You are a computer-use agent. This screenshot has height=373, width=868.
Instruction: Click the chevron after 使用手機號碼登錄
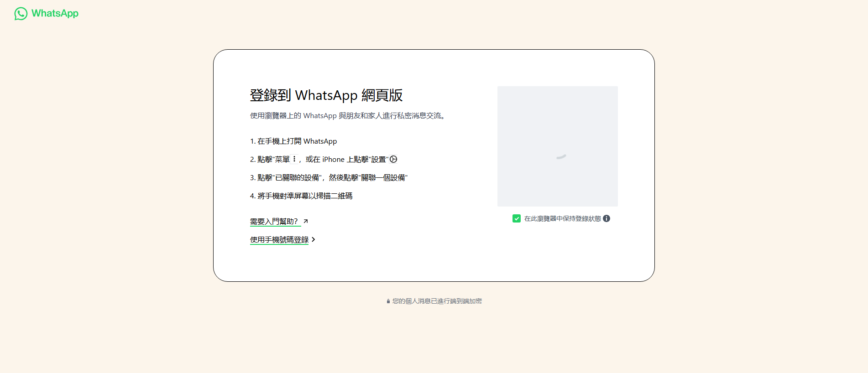click(x=313, y=239)
